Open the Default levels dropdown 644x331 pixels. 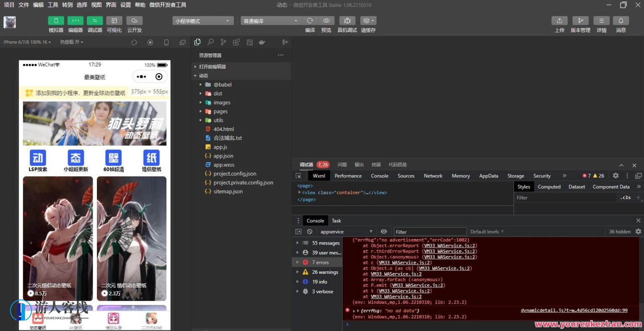pos(487,231)
